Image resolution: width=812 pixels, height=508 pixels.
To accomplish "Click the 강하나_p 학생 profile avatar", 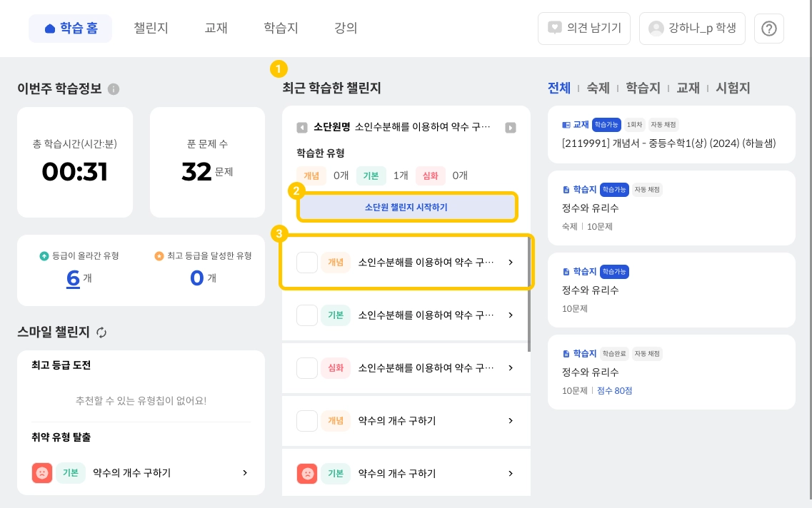I will 656,29.
